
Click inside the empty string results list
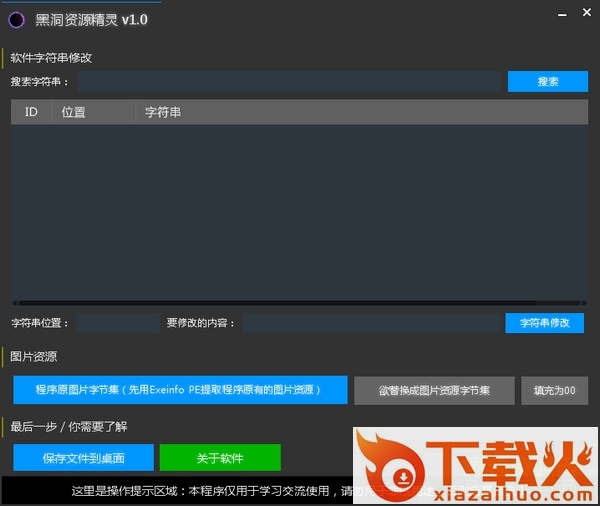click(x=299, y=210)
